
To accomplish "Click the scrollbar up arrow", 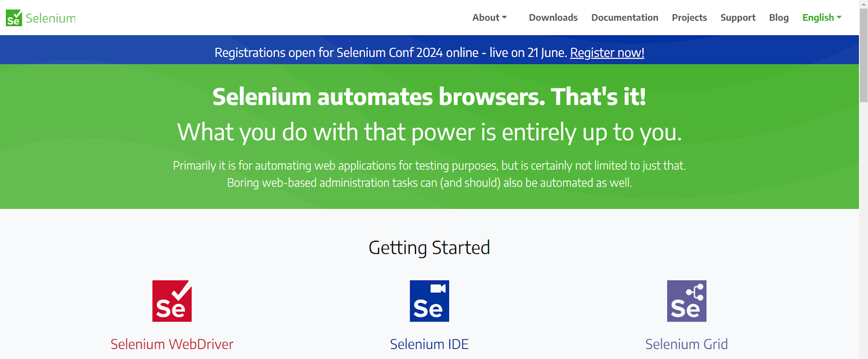I will pos(864,4).
